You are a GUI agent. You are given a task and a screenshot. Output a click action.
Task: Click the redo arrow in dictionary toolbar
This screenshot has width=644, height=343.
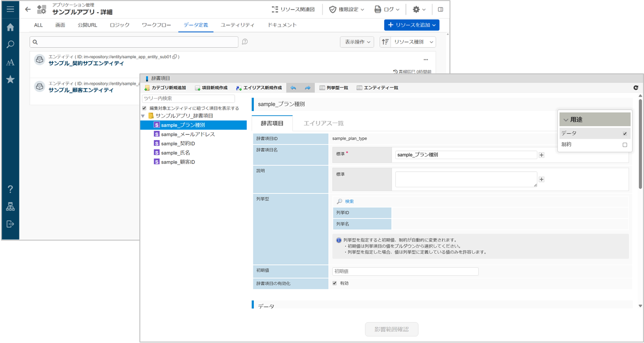[307, 88]
